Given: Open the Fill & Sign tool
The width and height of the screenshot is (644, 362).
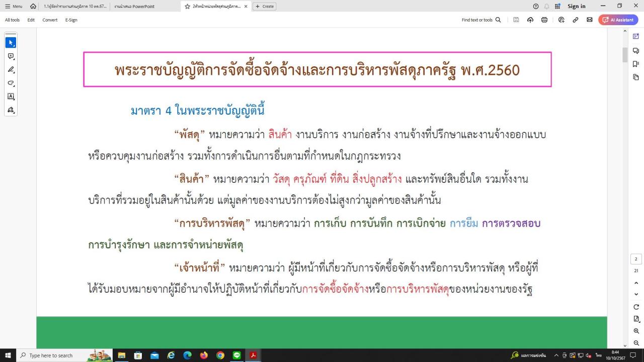Looking at the screenshot, I should (x=11, y=110).
